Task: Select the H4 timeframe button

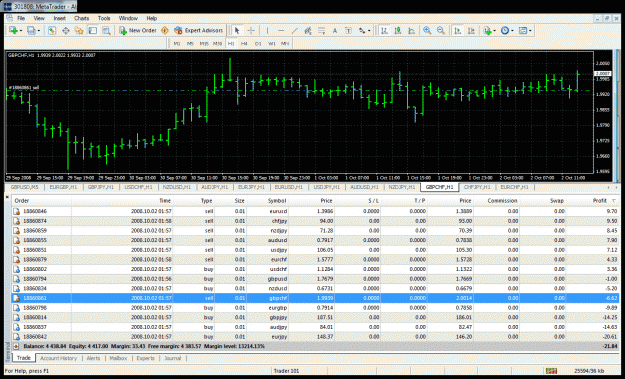Action: tap(244, 43)
